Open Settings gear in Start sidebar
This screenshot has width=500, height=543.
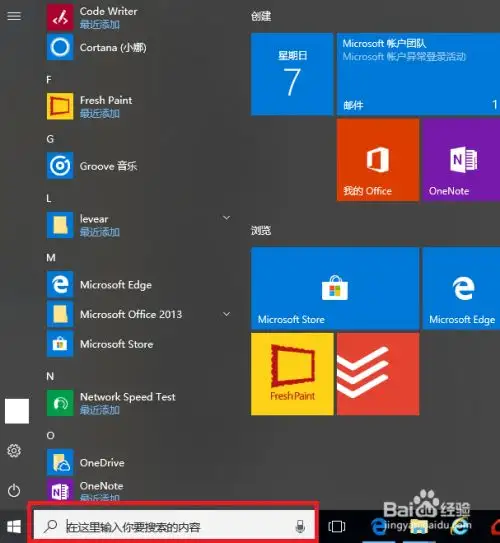tap(14, 451)
